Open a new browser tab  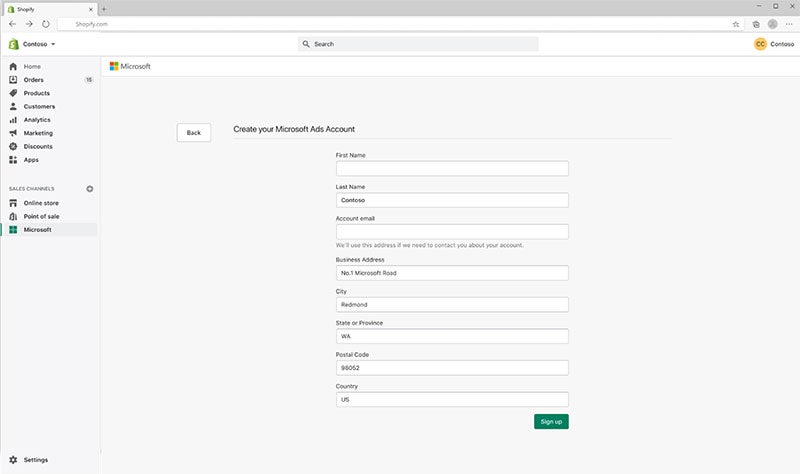[x=104, y=9]
